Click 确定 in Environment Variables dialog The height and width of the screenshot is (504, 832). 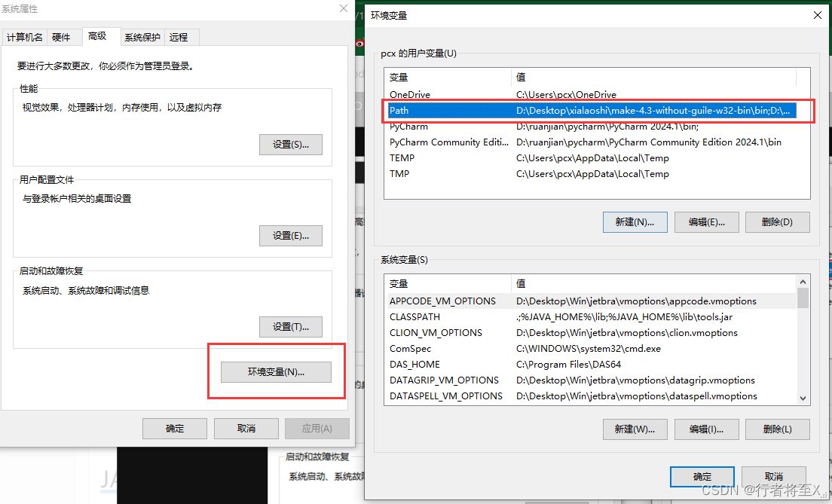tap(702, 476)
